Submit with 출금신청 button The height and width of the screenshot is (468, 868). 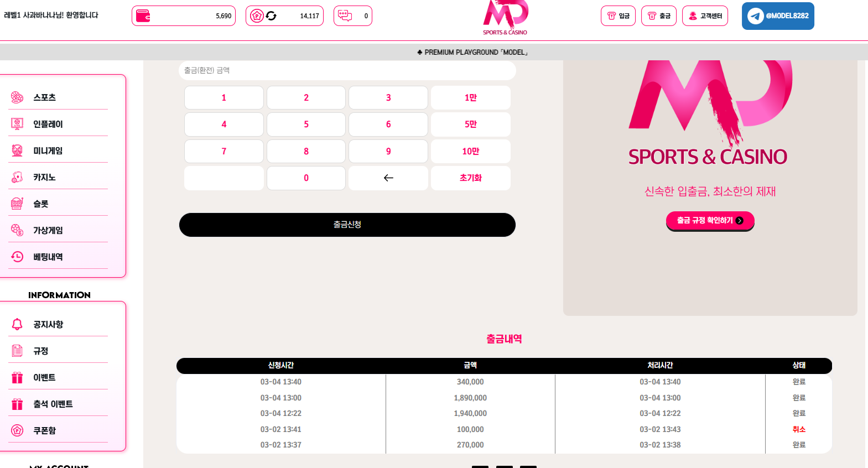(347, 225)
